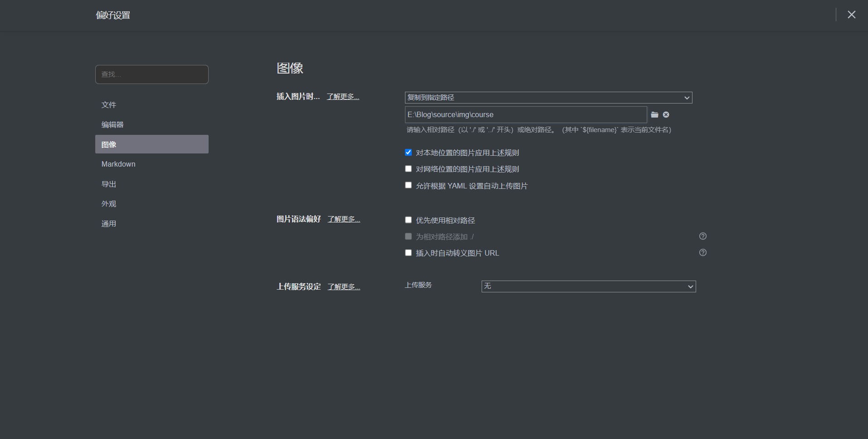Screen dimensions: 868x439
Task: Click the folder browse icon next to path
Action: 654,115
